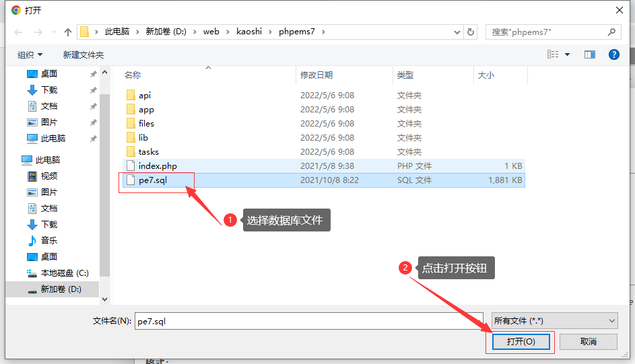The width and height of the screenshot is (635, 364).
Task: Click web in the address breadcrumb
Action: point(211,32)
